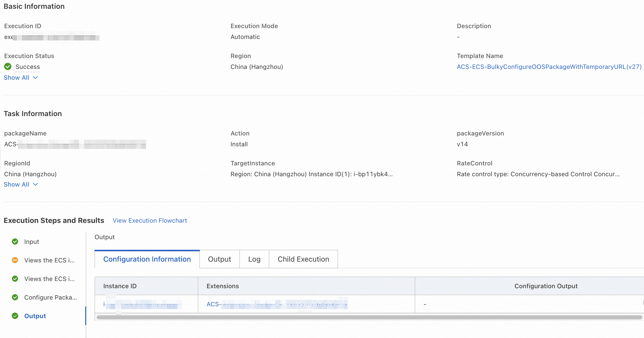This screenshot has width=644, height=338.
Task: Switch to the Output tab
Action: pos(219,259)
